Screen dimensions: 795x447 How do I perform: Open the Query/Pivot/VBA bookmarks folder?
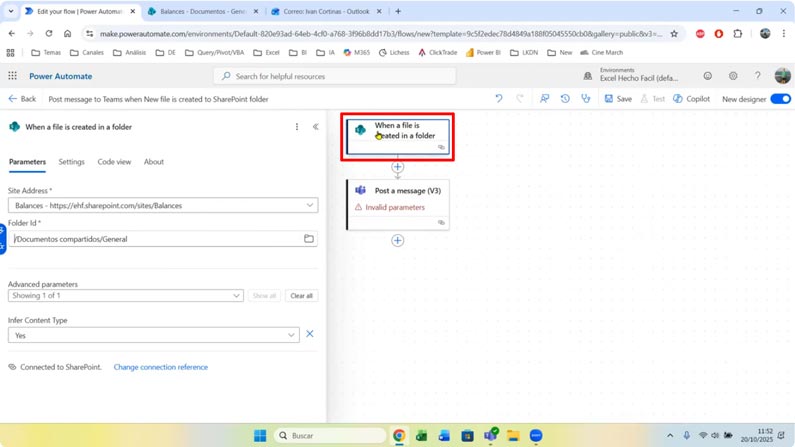[214, 52]
